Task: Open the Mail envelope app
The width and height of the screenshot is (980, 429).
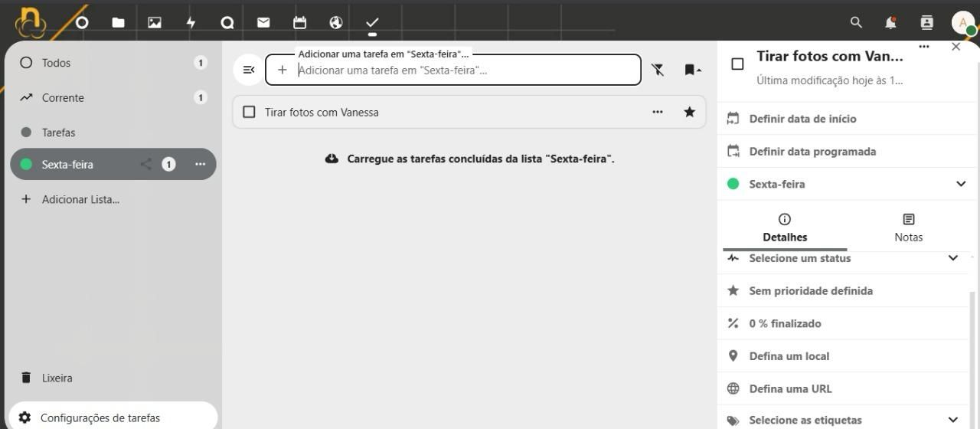Action: [x=263, y=23]
